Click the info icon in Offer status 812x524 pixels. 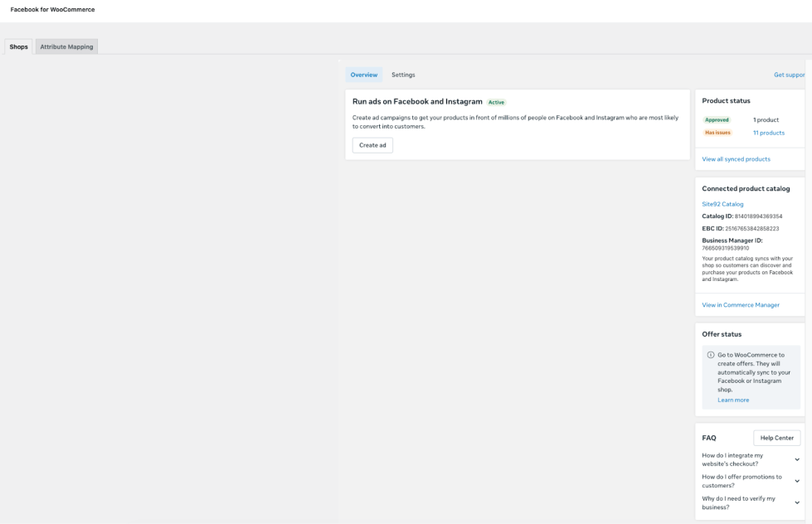pos(711,355)
